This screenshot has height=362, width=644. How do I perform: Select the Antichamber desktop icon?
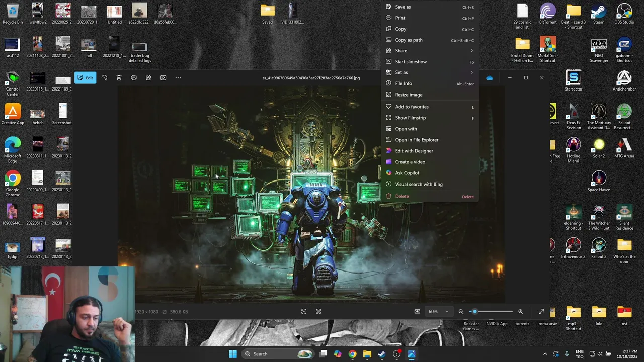(x=624, y=81)
